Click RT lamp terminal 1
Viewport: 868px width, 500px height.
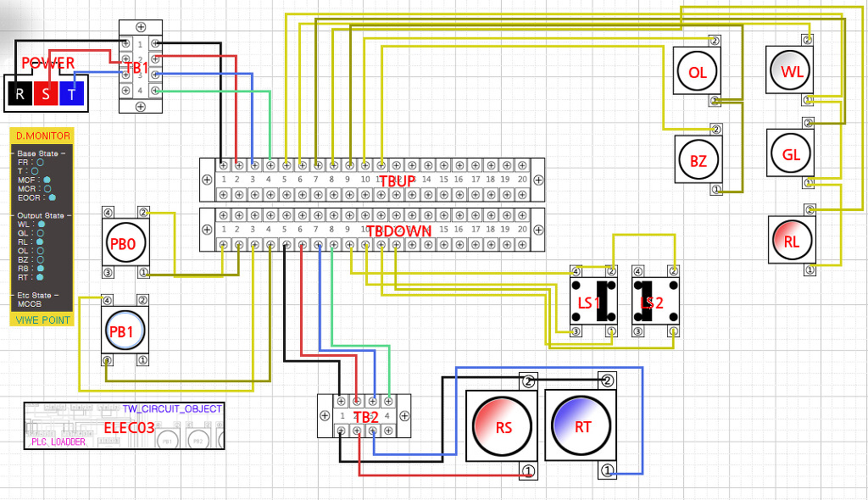tap(608, 470)
